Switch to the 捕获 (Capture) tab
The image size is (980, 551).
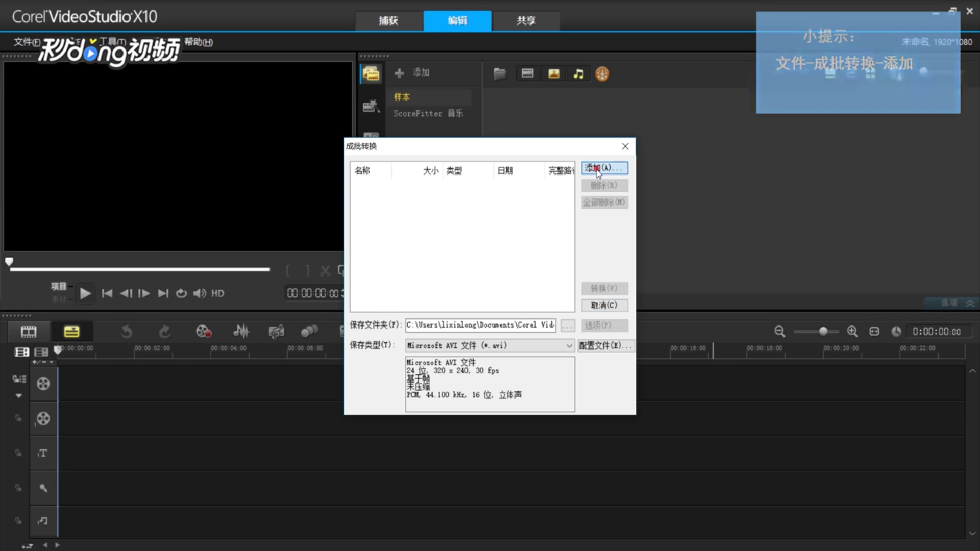pos(388,21)
